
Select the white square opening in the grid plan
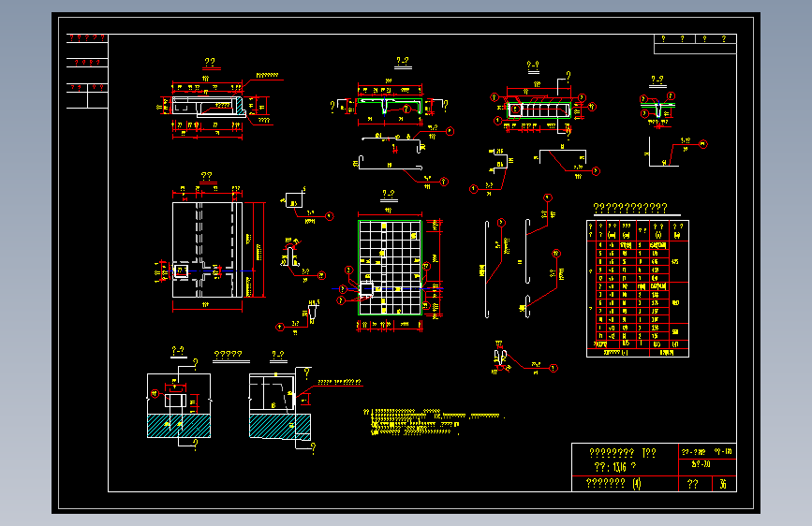point(366,289)
